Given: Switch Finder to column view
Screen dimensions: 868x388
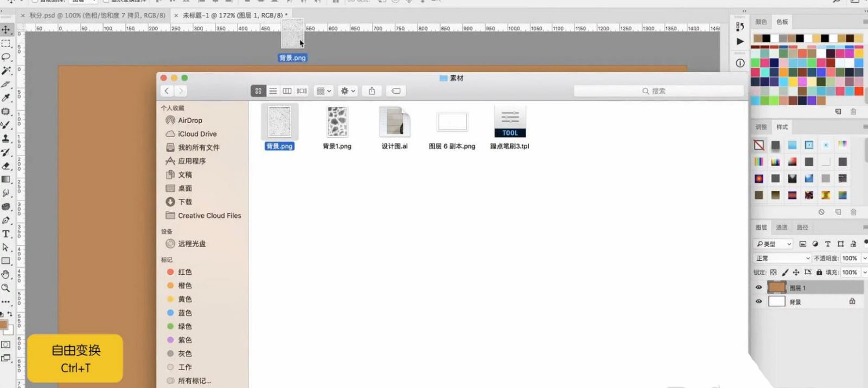Looking at the screenshot, I should click(287, 91).
